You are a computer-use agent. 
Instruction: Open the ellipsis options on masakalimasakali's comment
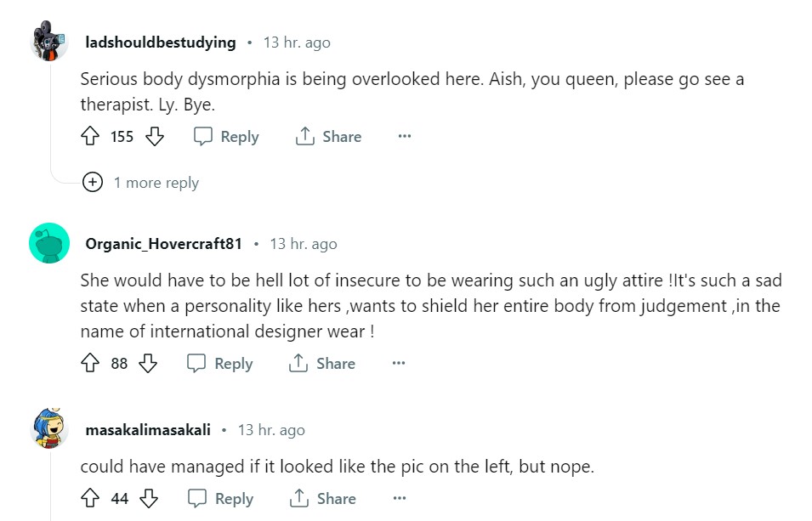coord(399,499)
